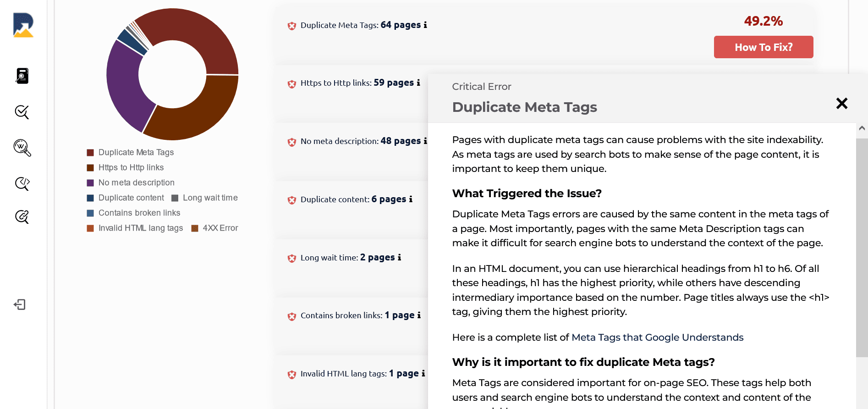Open the site audit report sidebar icon
The height and width of the screenshot is (409, 868).
click(22, 76)
